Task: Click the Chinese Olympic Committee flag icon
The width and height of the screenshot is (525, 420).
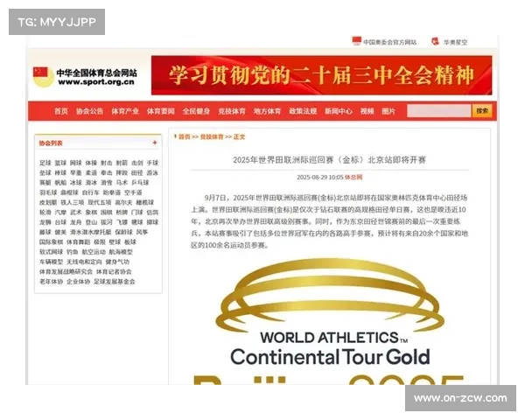Action: click(357, 41)
